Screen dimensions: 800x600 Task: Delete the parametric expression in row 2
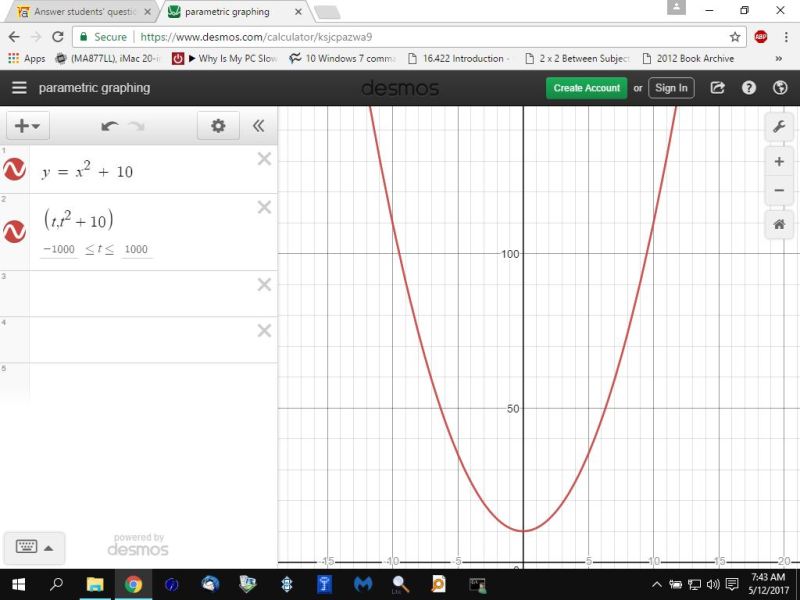pos(264,207)
